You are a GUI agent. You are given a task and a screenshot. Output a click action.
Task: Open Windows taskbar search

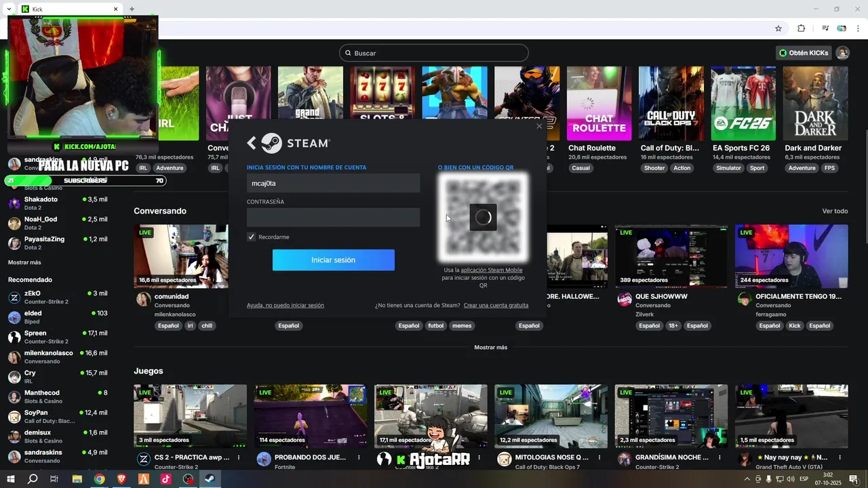pyautogui.click(x=33, y=479)
